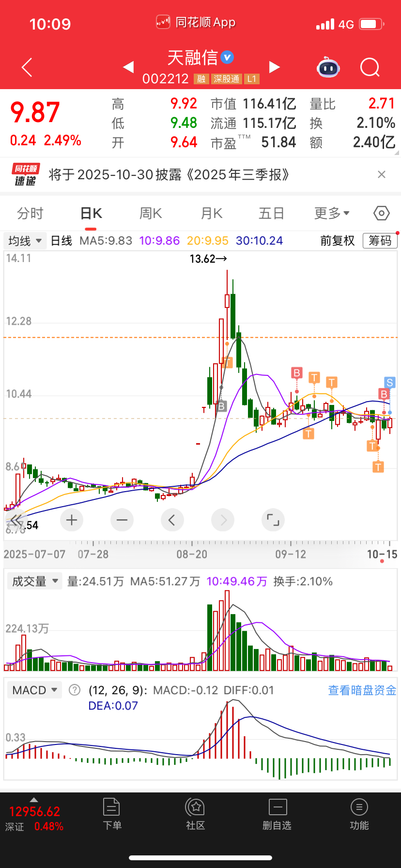Tap the grey B marker on chart
The width and height of the screenshot is (401, 868).
point(221,406)
